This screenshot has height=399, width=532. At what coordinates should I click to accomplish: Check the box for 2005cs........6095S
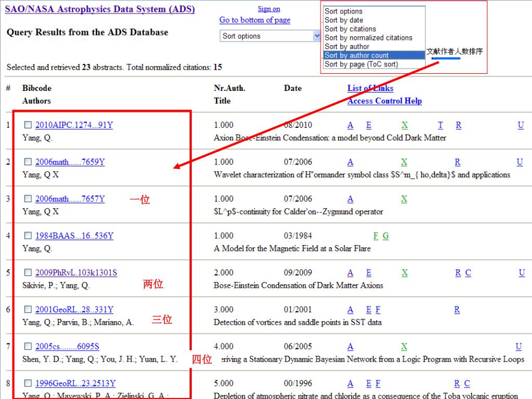coord(28,346)
